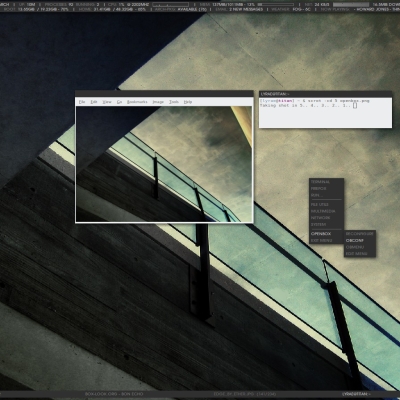
Task: Choose Edit Menu in Openbox submenu
Action: 360,254
